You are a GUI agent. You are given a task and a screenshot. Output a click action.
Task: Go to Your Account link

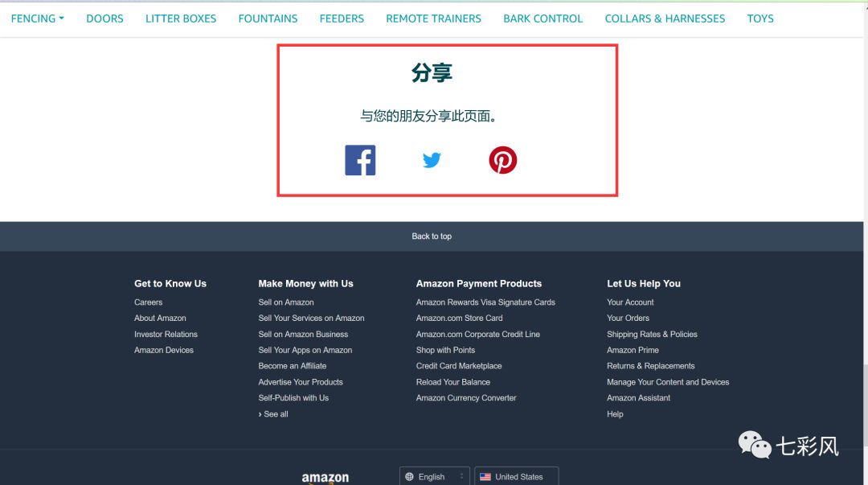pos(630,302)
